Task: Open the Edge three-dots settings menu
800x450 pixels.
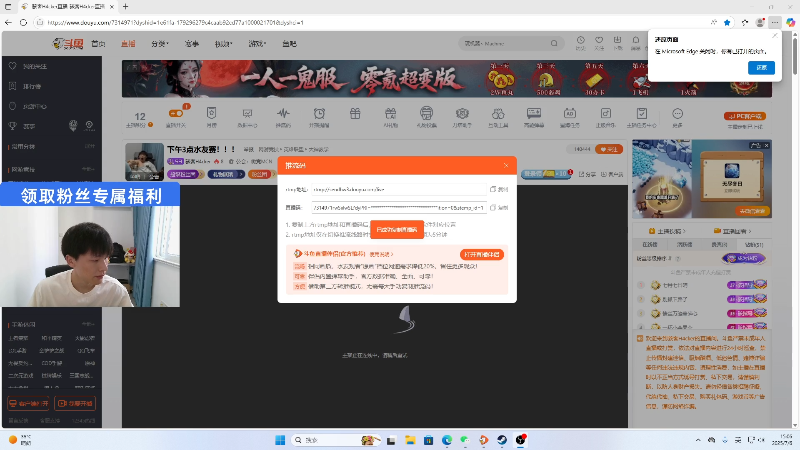Action: tap(775, 22)
